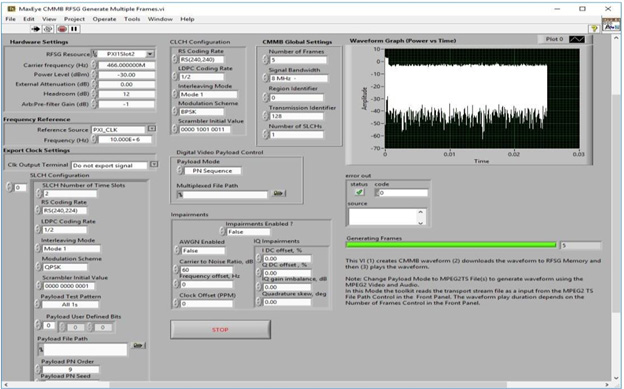This screenshot has width=624, height=389.
Task: Open the Signal Bandwidth 8 MHz selector
Action: tap(299, 78)
